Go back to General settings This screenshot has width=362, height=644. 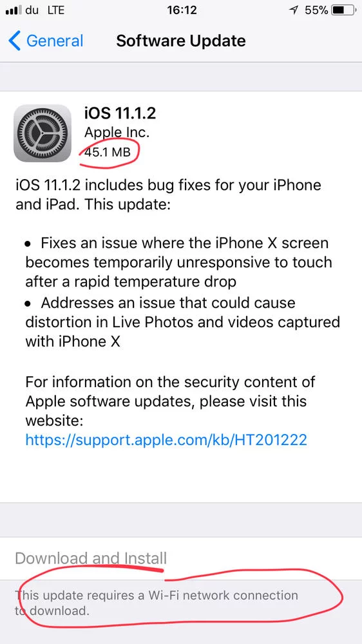coord(46,41)
